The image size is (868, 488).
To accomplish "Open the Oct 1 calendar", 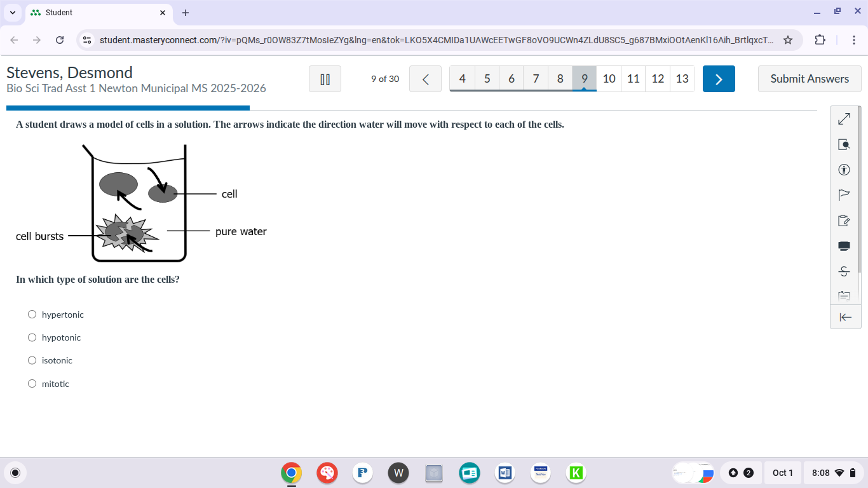I will coord(783,473).
